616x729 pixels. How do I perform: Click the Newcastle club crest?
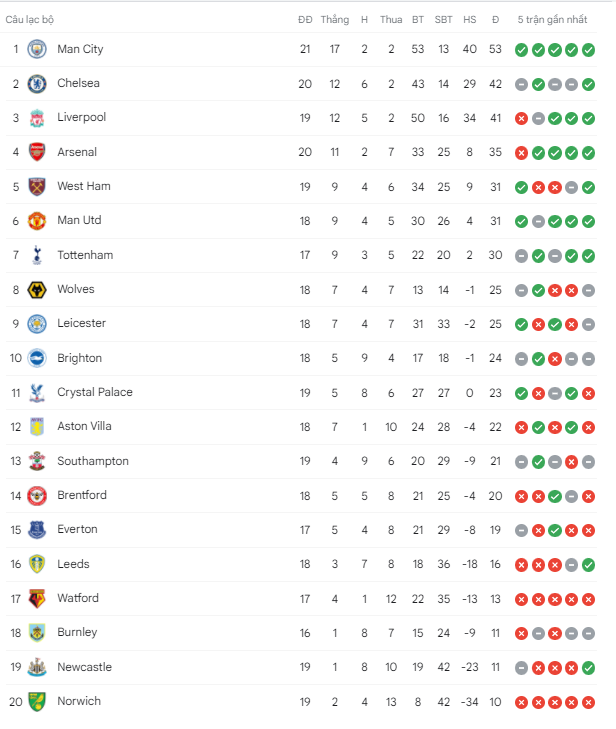[37, 667]
